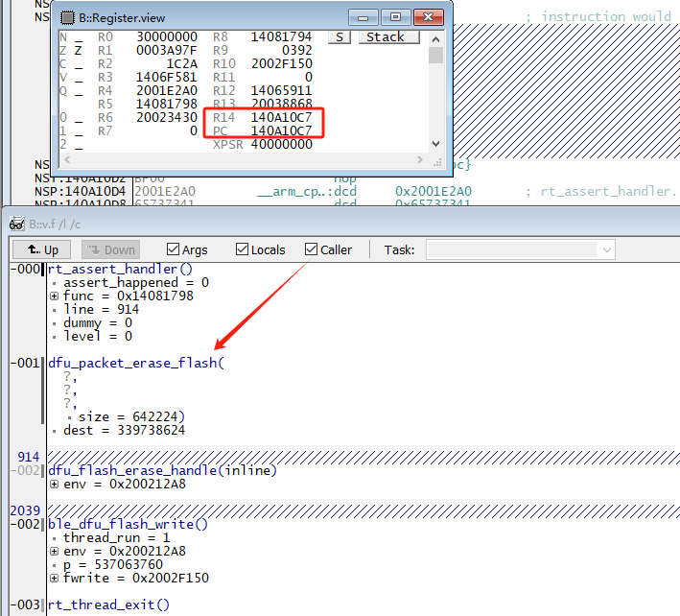680x616 pixels.
Task: Click the R14 value 140A10C7
Action: 281,117
